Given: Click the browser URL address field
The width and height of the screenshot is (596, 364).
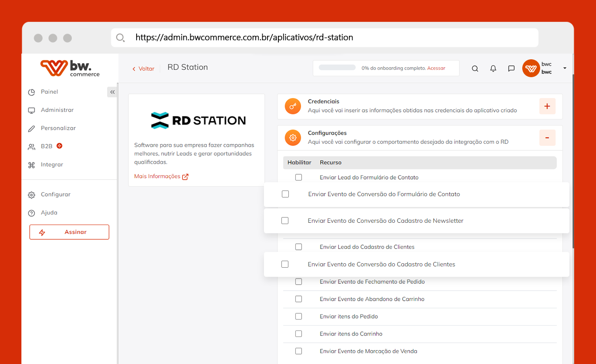Looking at the screenshot, I should pos(325,37).
